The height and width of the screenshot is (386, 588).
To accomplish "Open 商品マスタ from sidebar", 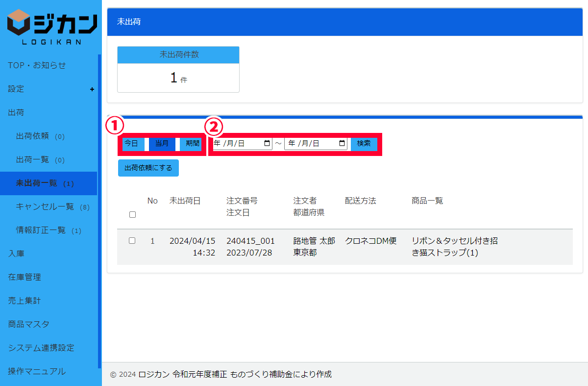I will click(28, 324).
